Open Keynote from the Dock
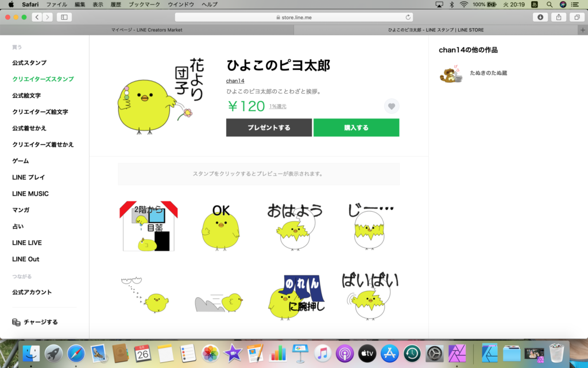 300,354
